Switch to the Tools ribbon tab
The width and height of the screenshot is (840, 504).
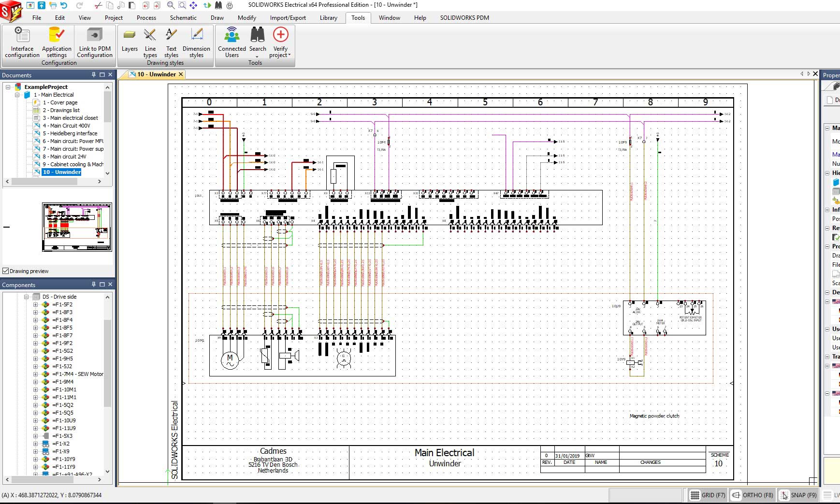(358, 18)
